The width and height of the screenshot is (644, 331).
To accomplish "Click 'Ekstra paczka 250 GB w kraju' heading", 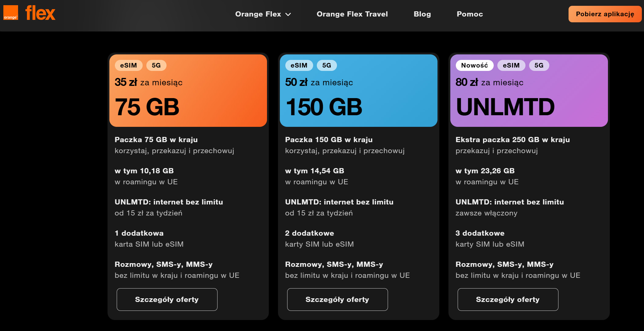I will click(x=513, y=140).
